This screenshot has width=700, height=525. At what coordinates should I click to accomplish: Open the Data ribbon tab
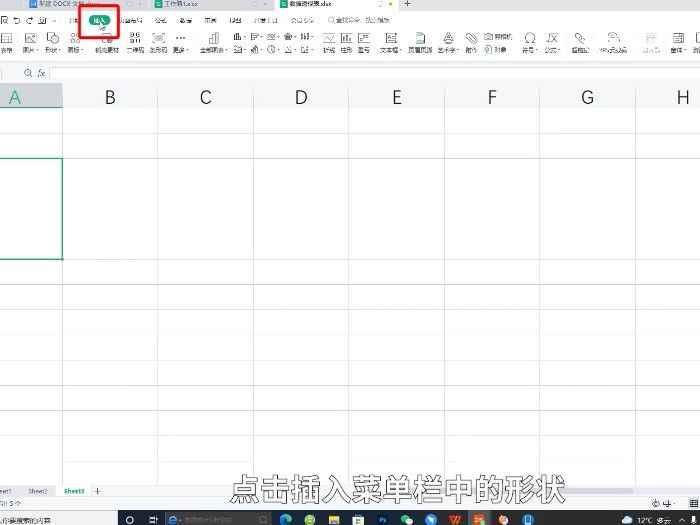point(185,20)
